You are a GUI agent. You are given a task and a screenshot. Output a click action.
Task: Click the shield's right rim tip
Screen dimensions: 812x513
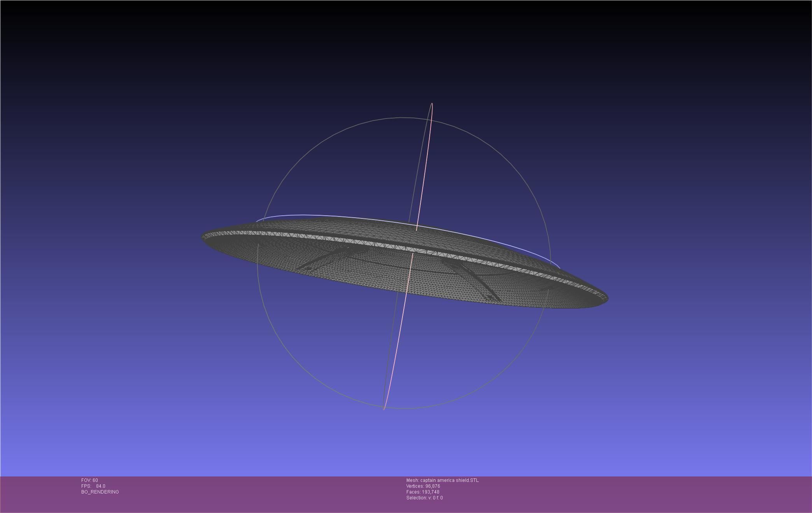pyautogui.click(x=607, y=299)
